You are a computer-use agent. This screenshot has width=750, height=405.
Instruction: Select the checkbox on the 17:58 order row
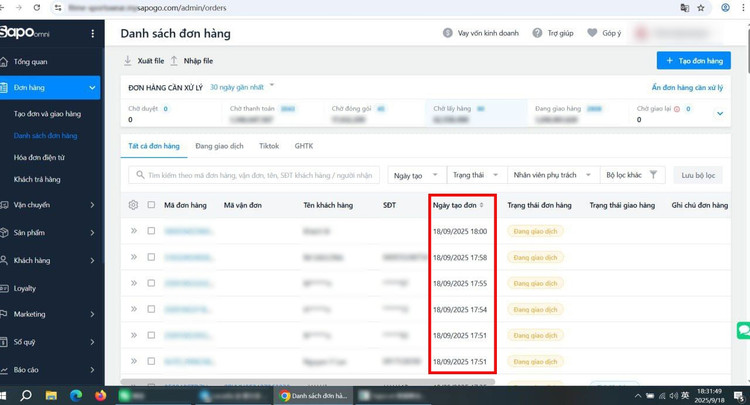151,257
